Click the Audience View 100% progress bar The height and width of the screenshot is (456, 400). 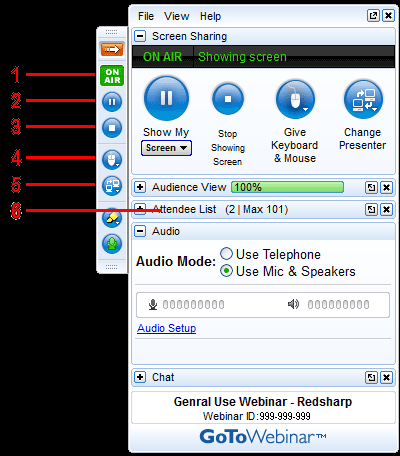[x=288, y=187]
